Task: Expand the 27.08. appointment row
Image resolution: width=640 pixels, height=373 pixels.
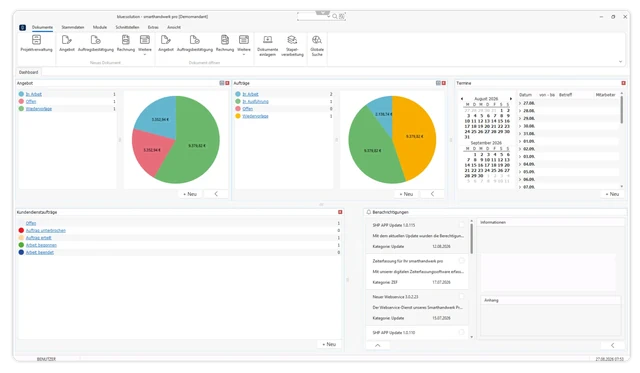Action: click(x=520, y=103)
